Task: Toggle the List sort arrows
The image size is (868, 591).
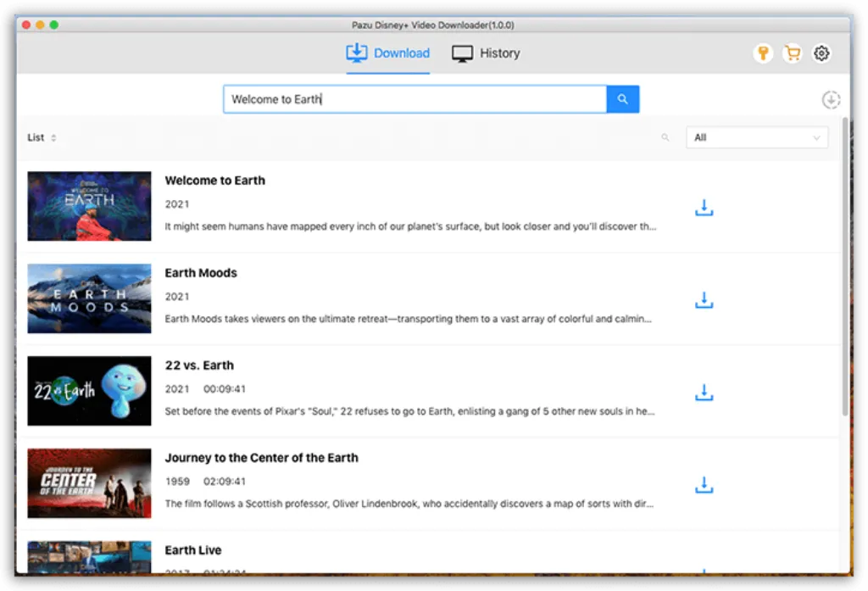Action: 53,137
